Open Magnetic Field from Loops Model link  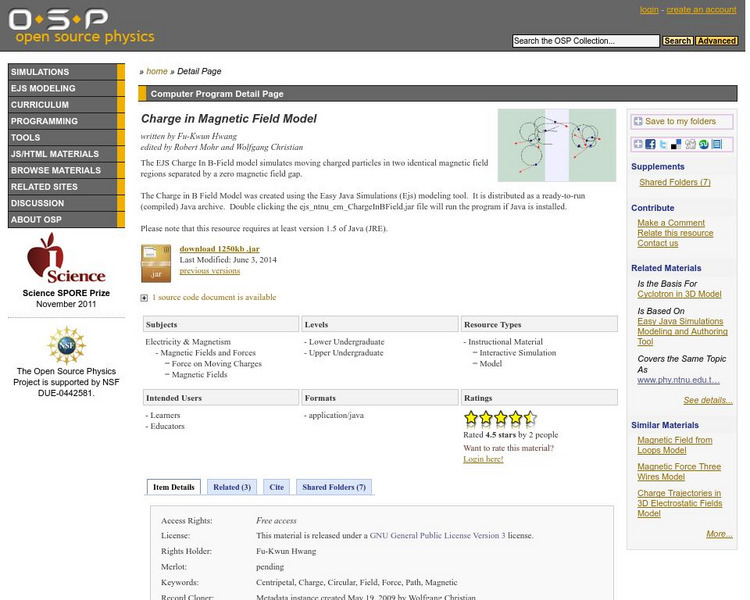[674, 445]
